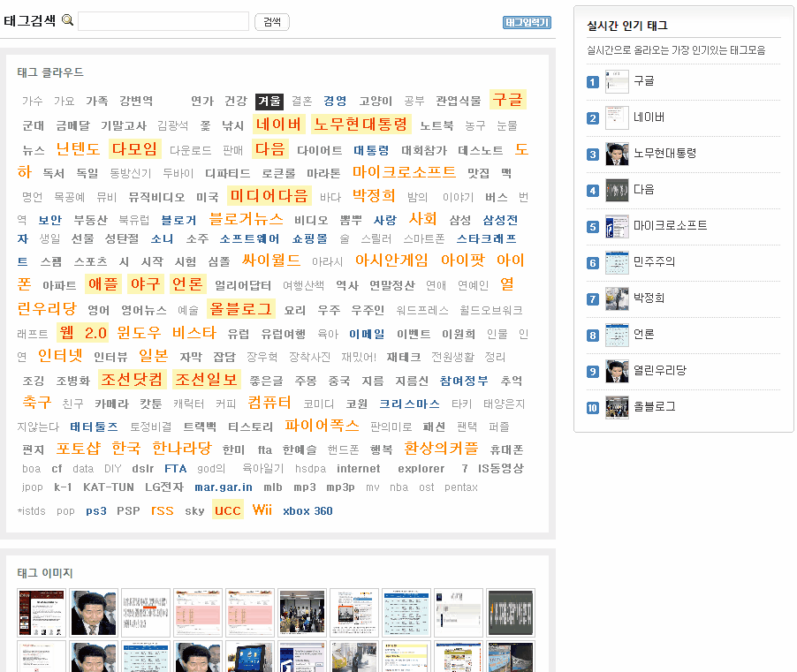The height and width of the screenshot is (672, 797).
Task: Open the rank 8 언론 thumbnail
Action: pos(617,336)
